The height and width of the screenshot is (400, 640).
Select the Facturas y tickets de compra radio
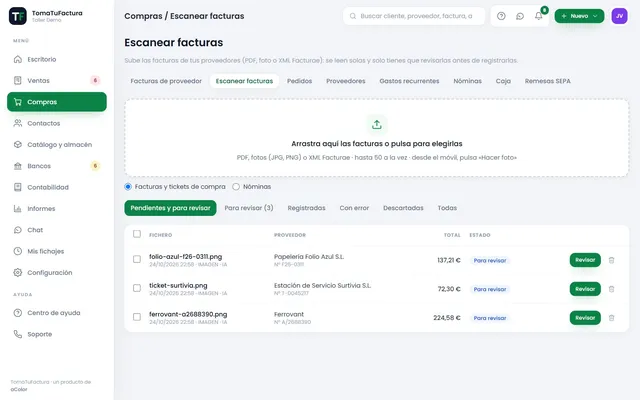128,187
